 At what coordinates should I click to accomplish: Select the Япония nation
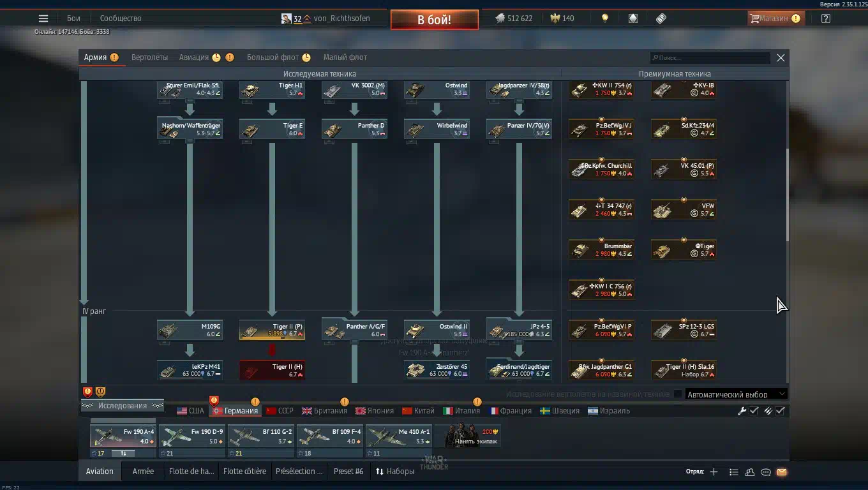pos(375,411)
